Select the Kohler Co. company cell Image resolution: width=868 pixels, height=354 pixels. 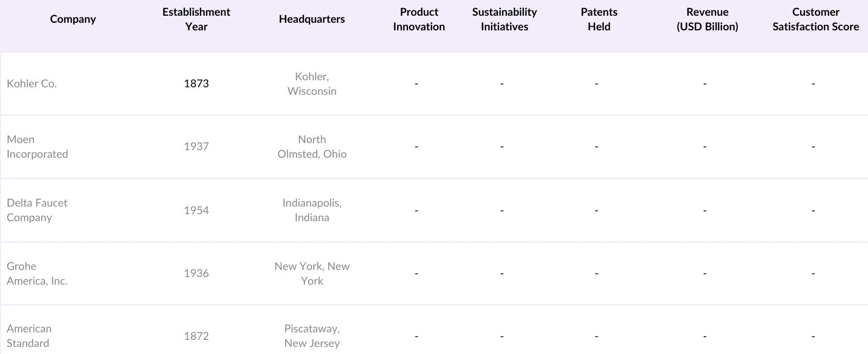(x=31, y=83)
